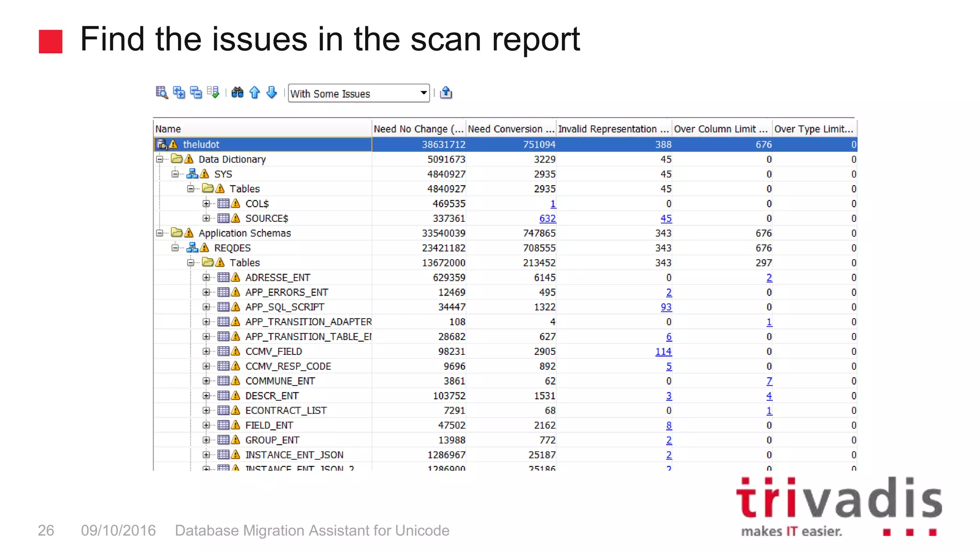Click the Application Schemas folder icon
980x551 pixels.
coord(177,233)
